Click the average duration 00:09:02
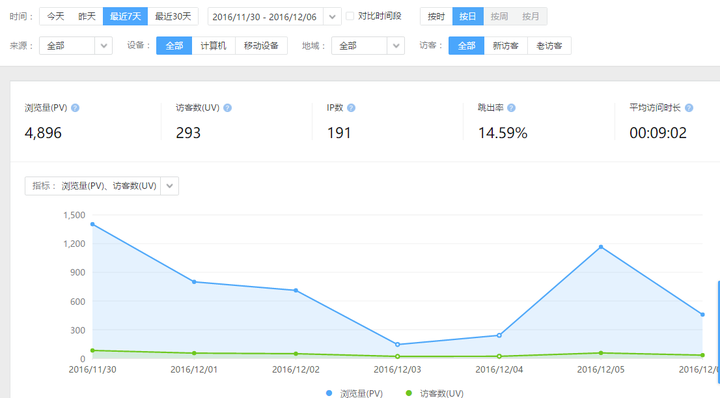Screen dimensions: 720x398 [658, 133]
